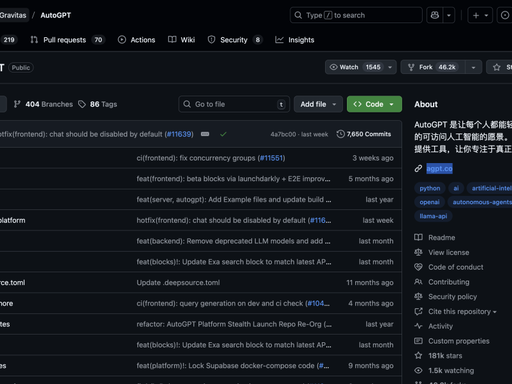Select the ai topic tag

[x=456, y=188]
